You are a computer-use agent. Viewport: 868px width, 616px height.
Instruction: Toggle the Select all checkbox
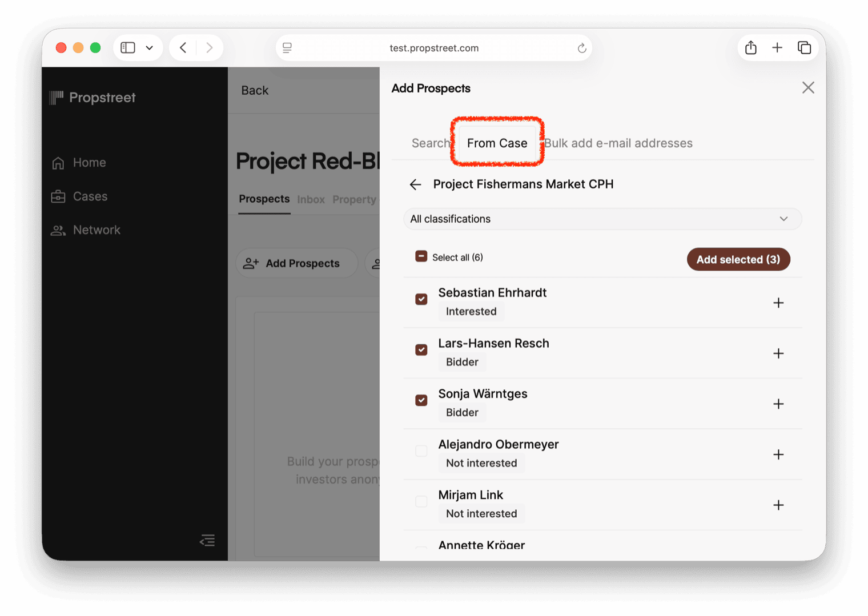click(x=421, y=256)
